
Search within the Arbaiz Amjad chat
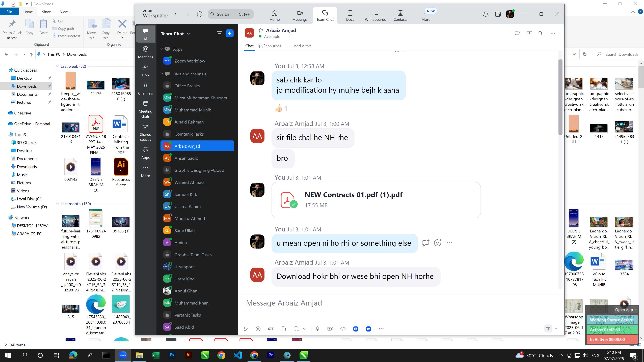pyautogui.click(x=540, y=33)
